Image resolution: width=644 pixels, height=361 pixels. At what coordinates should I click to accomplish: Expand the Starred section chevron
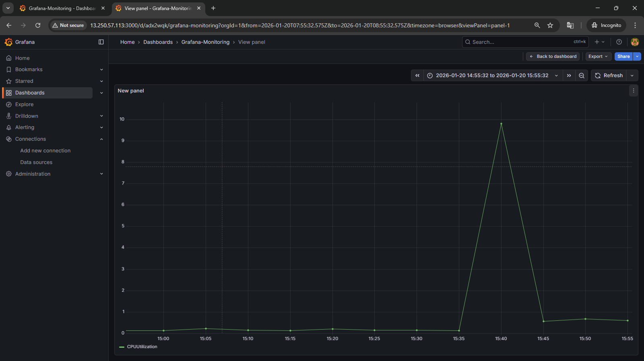pyautogui.click(x=101, y=81)
